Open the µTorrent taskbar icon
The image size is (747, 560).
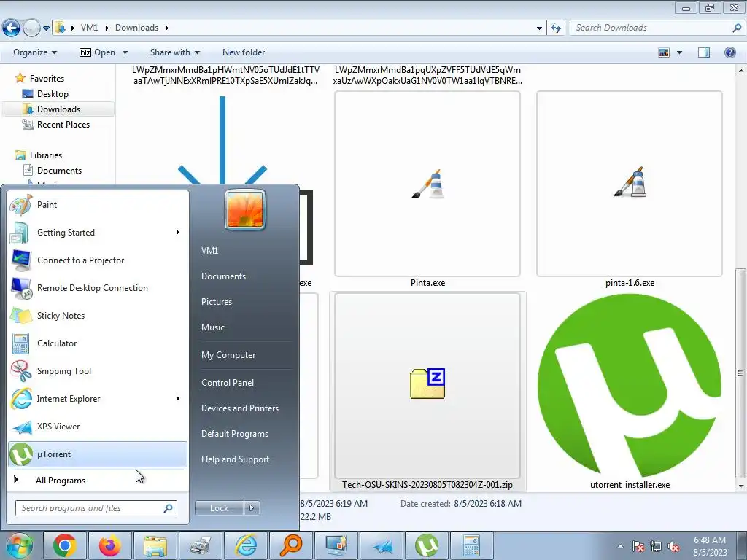coord(426,545)
